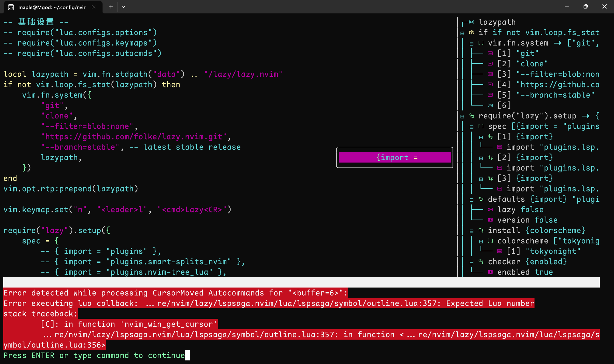
Task: Click the lazy.nvim GitHub URL
Action: click(134, 136)
